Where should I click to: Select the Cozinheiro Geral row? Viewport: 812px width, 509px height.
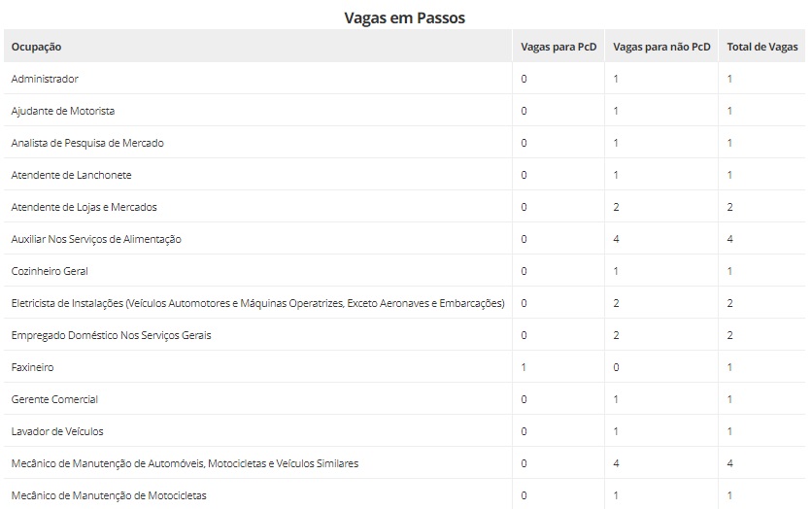click(x=404, y=271)
